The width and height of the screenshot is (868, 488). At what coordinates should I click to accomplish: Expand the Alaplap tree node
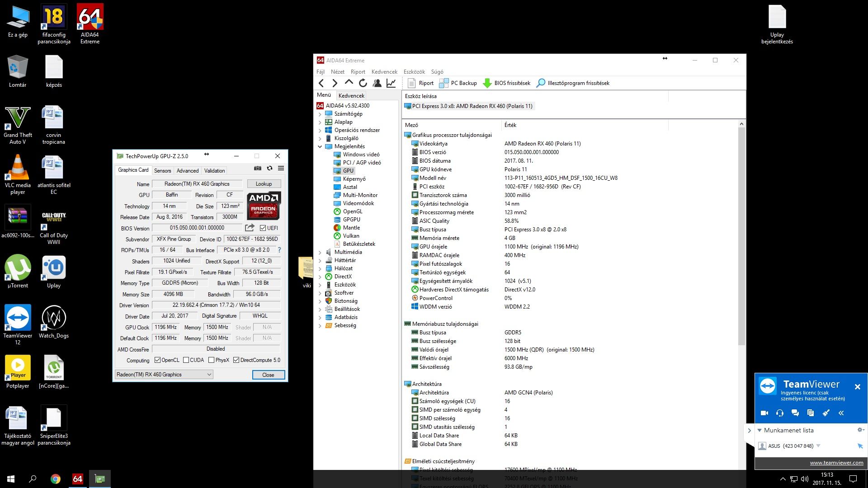320,122
